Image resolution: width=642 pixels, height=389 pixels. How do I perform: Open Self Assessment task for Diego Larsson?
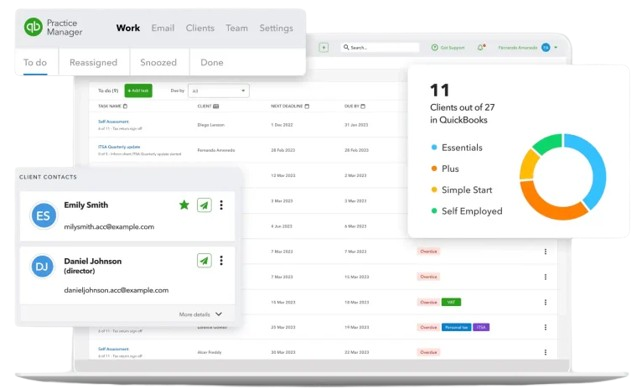[113, 122]
